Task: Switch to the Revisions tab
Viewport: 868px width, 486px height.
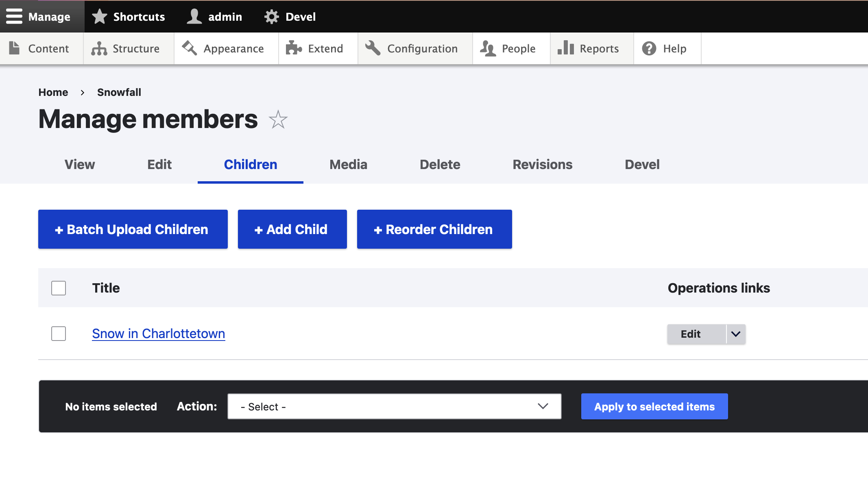Action: pos(543,165)
